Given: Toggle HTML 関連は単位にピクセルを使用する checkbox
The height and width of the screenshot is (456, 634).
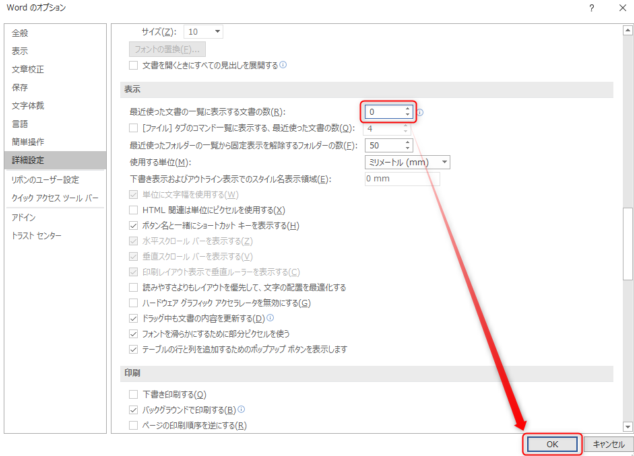Looking at the screenshot, I should 133,210.
